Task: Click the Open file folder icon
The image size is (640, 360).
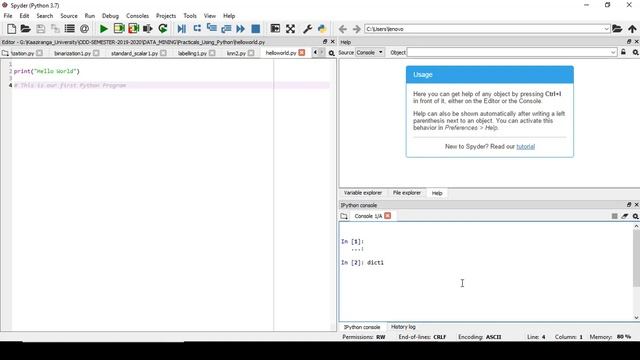Action: tap(26, 29)
